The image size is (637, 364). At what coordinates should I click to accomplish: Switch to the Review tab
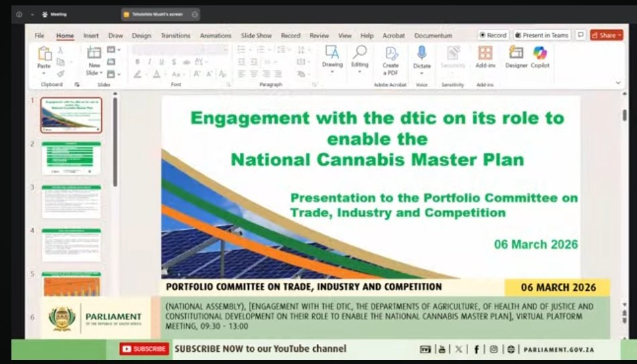319,36
